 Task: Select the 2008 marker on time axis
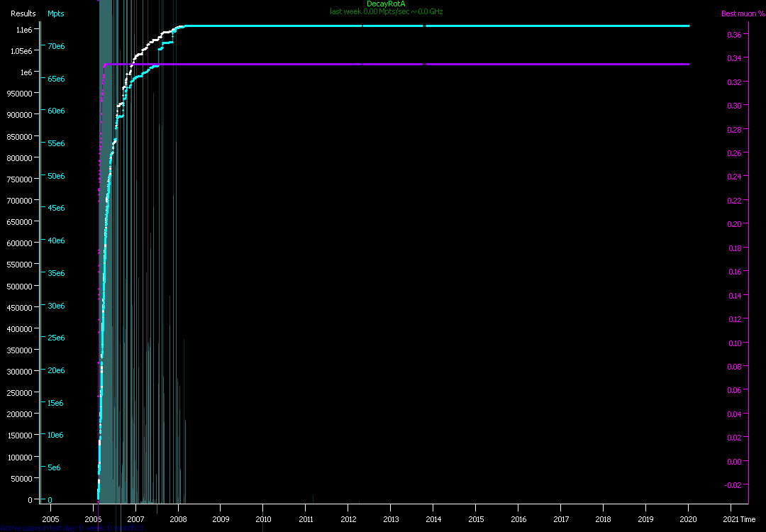pyautogui.click(x=177, y=519)
